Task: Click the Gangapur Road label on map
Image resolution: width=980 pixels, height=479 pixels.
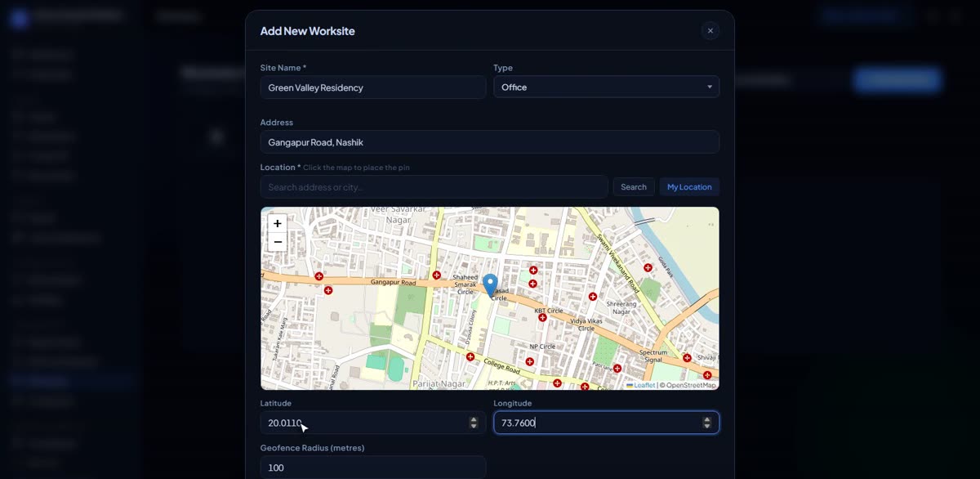Action: pos(393,283)
